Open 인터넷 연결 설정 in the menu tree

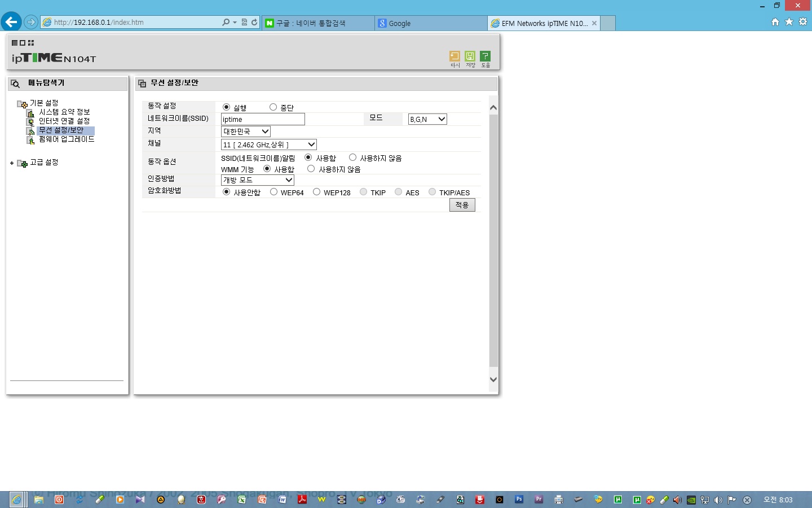pyautogui.click(x=64, y=121)
